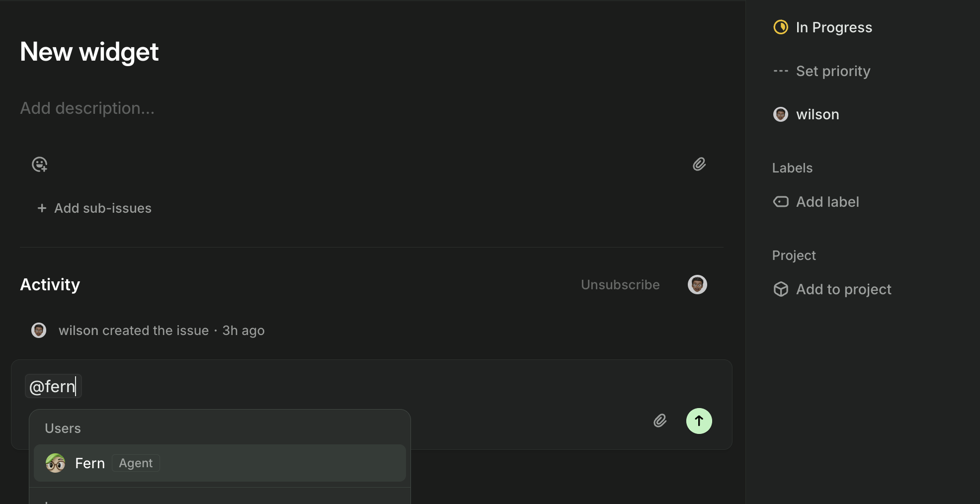Click Add label text in the sidebar

[x=827, y=202]
